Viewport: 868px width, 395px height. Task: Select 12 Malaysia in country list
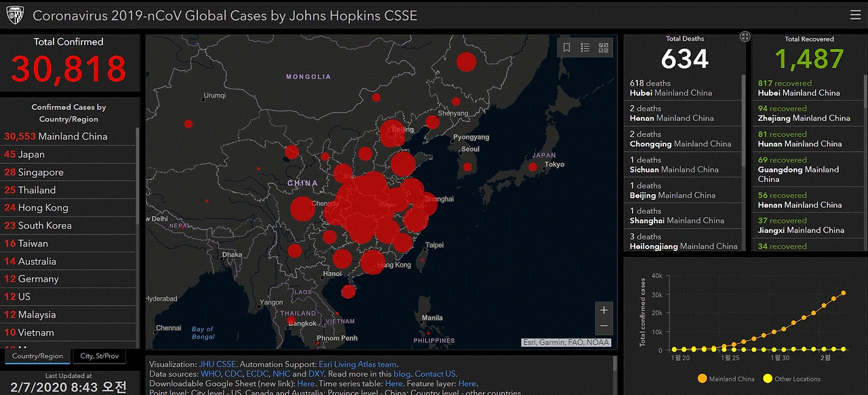pos(68,314)
